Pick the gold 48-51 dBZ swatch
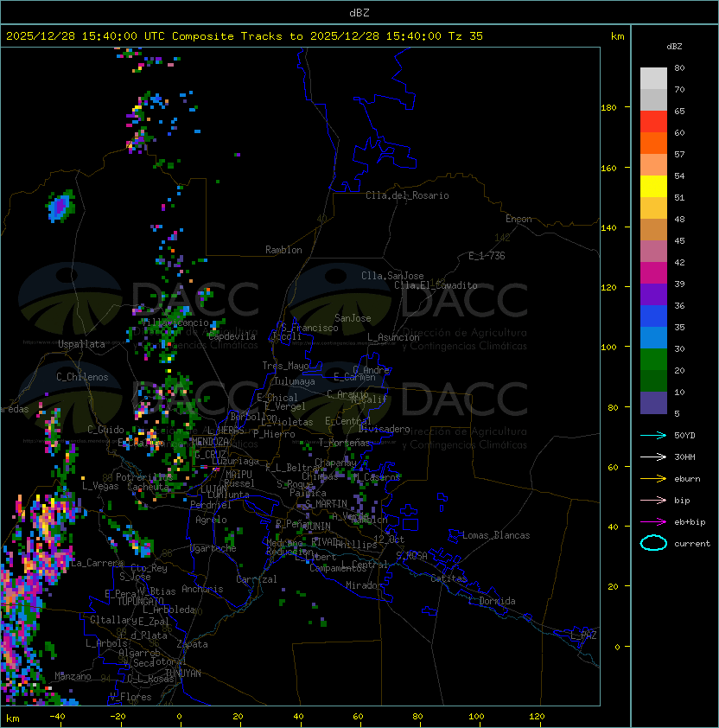Image resolution: width=719 pixels, height=728 pixels. click(653, 208)
